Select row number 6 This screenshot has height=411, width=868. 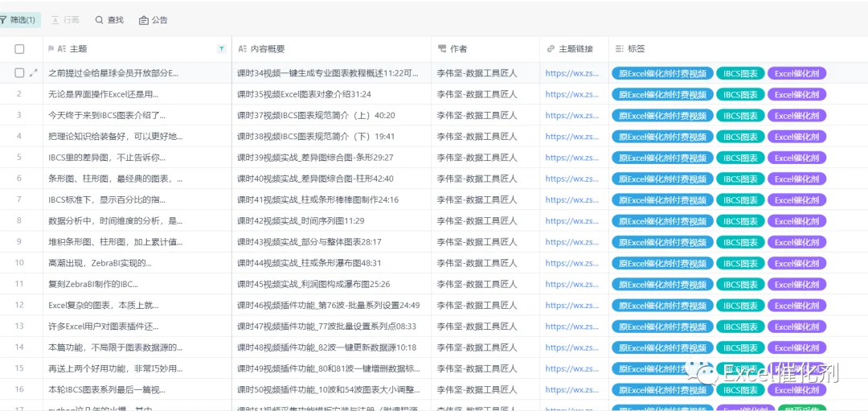(19, 179)
